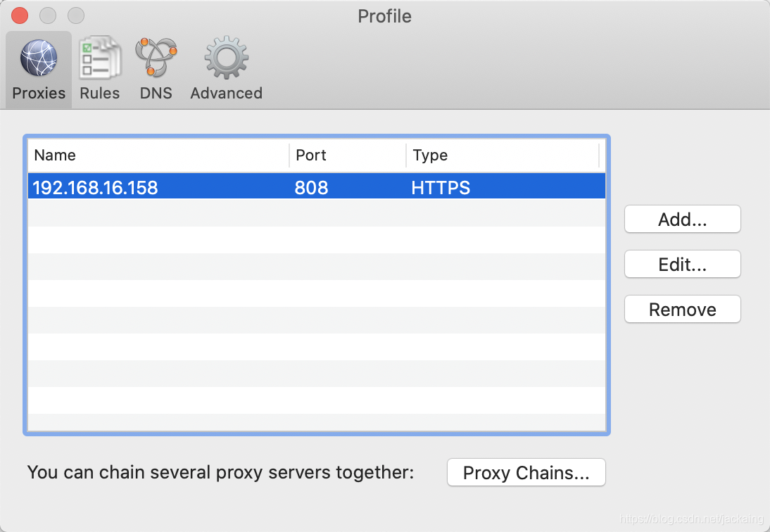Viewport: 770px width, 532px height.
Task: Close the Profile window
Action: pyautogui.click(x=20, y=15)
